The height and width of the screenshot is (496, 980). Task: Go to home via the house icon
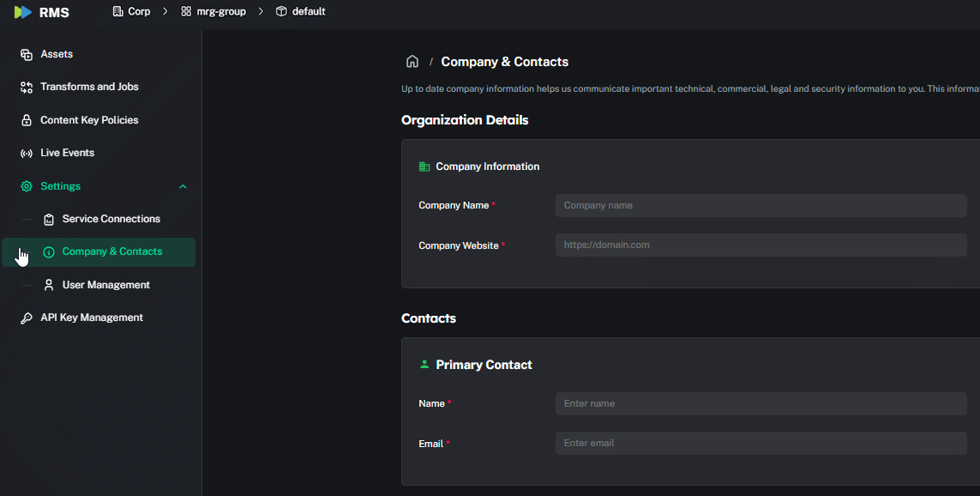412,61
